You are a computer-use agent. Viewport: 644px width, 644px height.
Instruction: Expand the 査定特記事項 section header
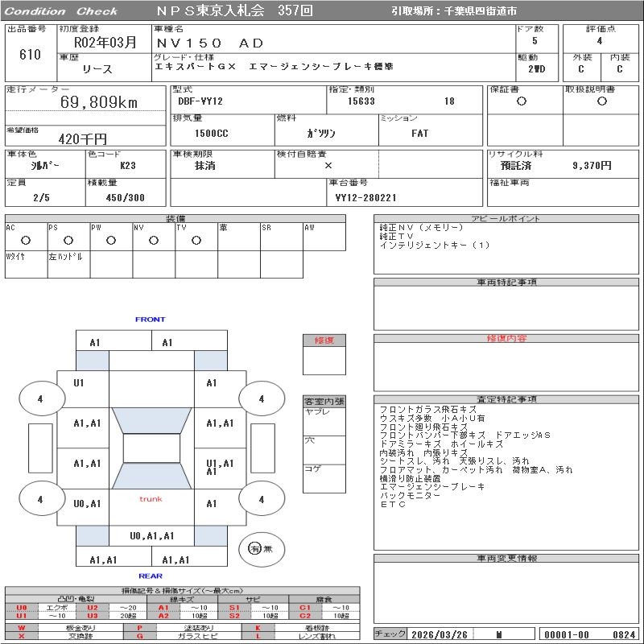(x=506, y=399)
